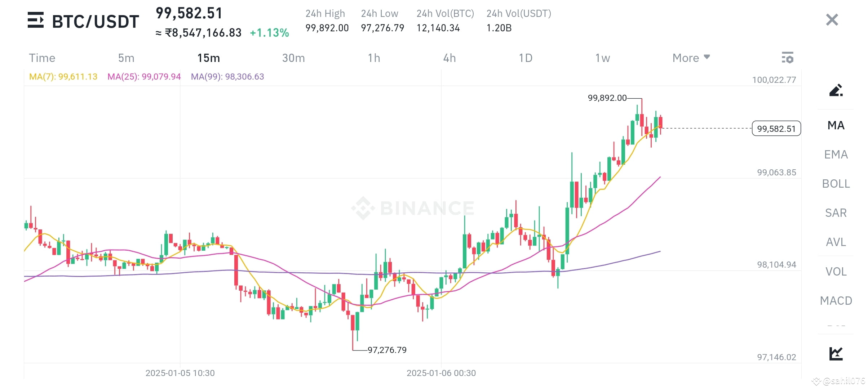Click the 97,276.79 low marker on chart
This screenshot has width=868, height=389.
pyautogui.click(x=387, y=350)
